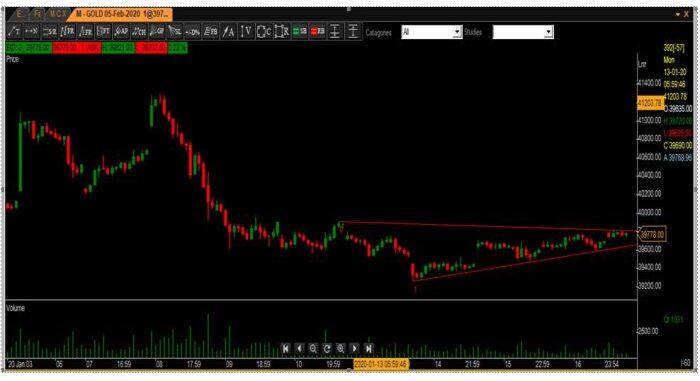Select the FB drawing tool
Screen dimensions: 700x381
point(210,32)
